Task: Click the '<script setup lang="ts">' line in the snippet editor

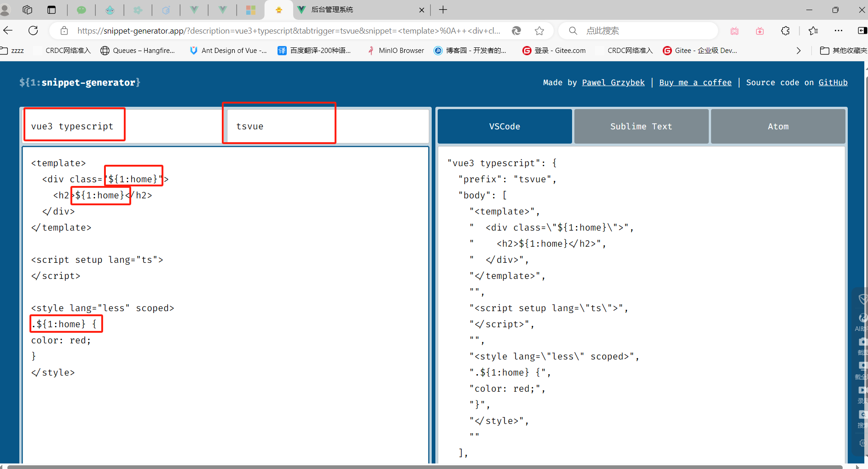Action: coord(97,260)
